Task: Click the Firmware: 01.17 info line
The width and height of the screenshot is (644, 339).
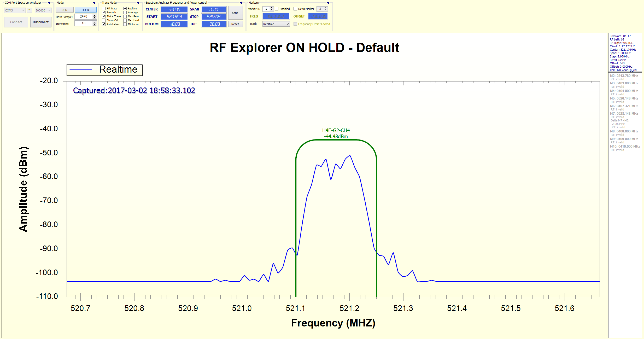Action: click(620, 36)
